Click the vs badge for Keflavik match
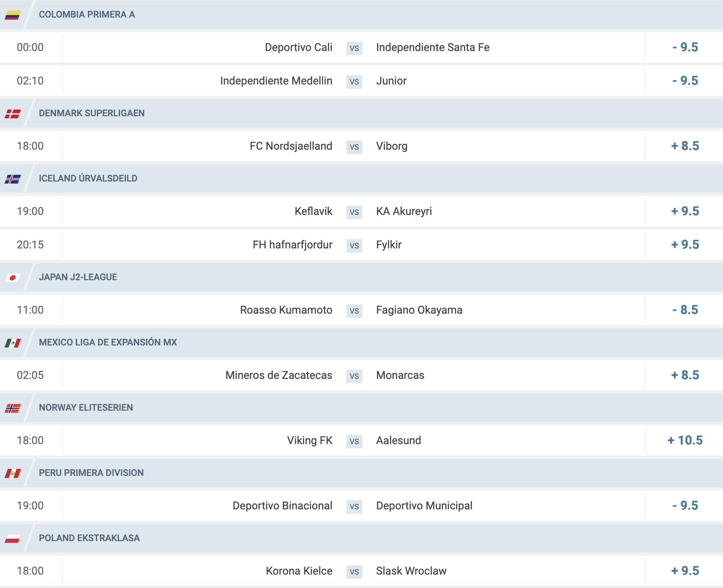Screen dimensions: 723x588 point(354,212)
